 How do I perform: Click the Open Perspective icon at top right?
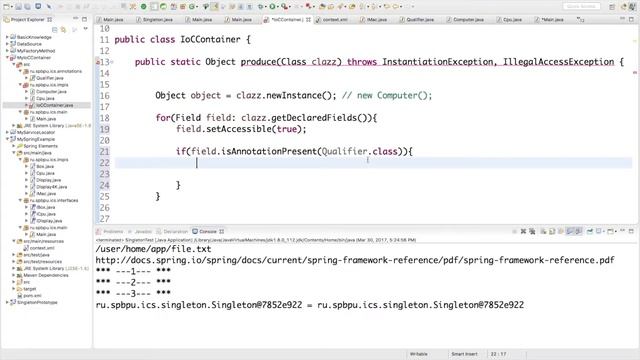pyautogui.click(x=612, y=7)
